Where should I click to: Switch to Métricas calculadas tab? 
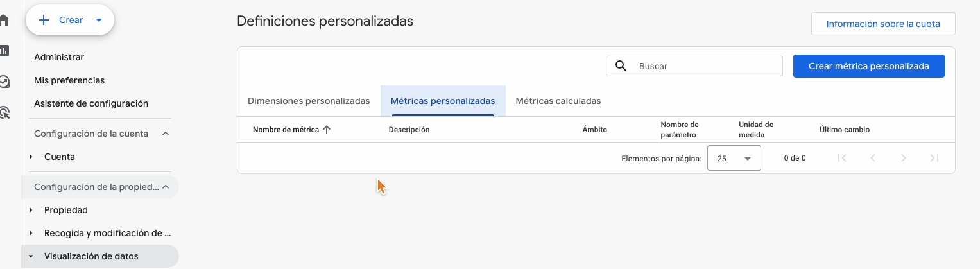(x=558, y=101)
